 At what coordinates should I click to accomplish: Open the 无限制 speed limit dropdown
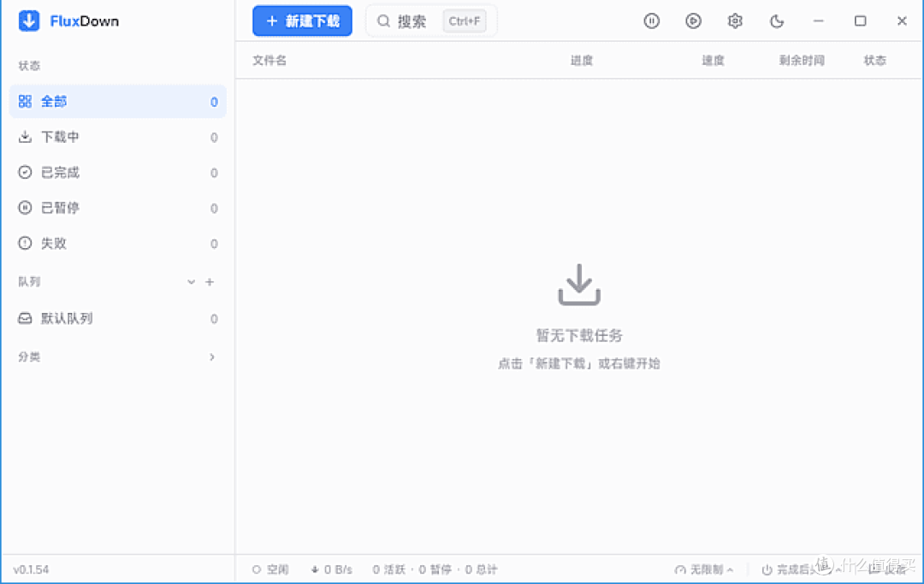click(x=705, y=569)
